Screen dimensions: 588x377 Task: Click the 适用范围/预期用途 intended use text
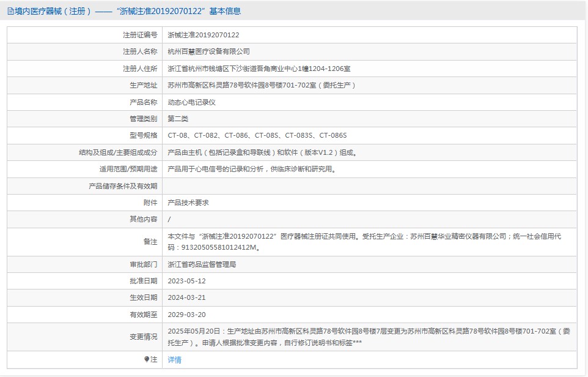[252, 169]
